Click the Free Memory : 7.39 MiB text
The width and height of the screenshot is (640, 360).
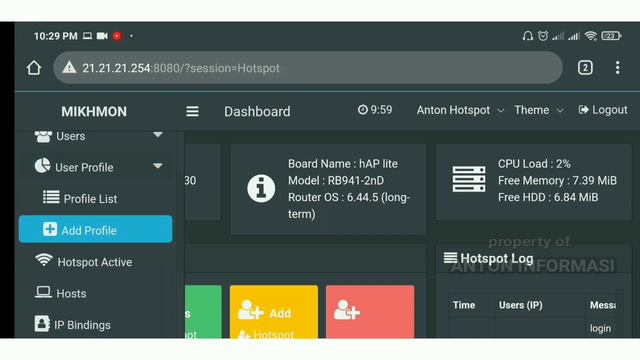557,180
